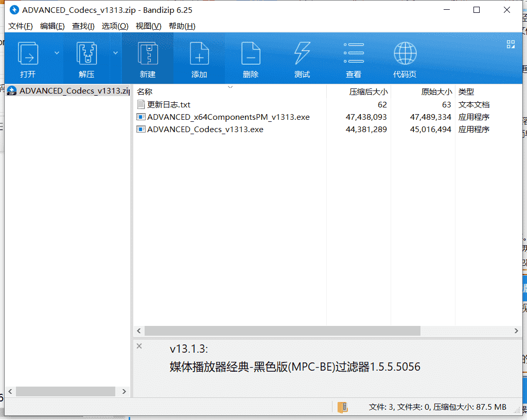This screenshot has height=420, width=527.
Task: Sort by the 名称 column header
Action: coord(230,92)
